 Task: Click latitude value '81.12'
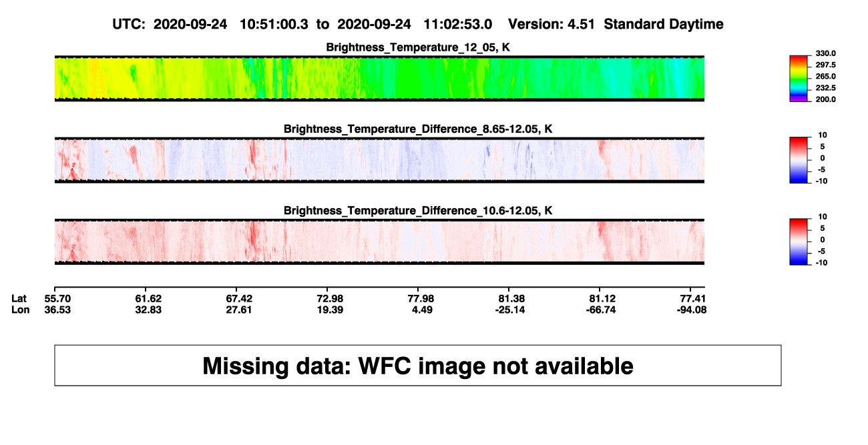coord(601,298)
